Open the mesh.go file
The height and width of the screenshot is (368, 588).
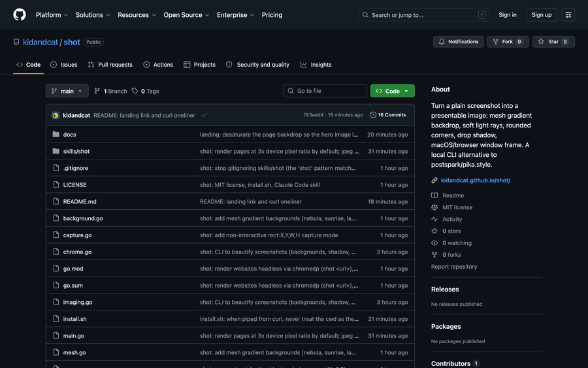[x=74, y=352]
